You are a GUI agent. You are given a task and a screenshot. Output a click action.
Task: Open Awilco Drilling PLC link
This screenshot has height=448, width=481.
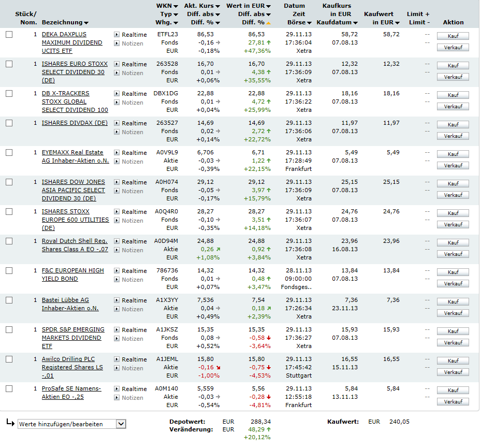tap(72, 367)
